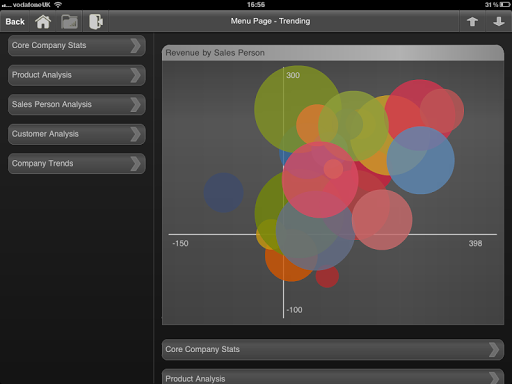
Task: Tap chevron on sidebar Customer Analysis
Action: click(x=136, y=134)
